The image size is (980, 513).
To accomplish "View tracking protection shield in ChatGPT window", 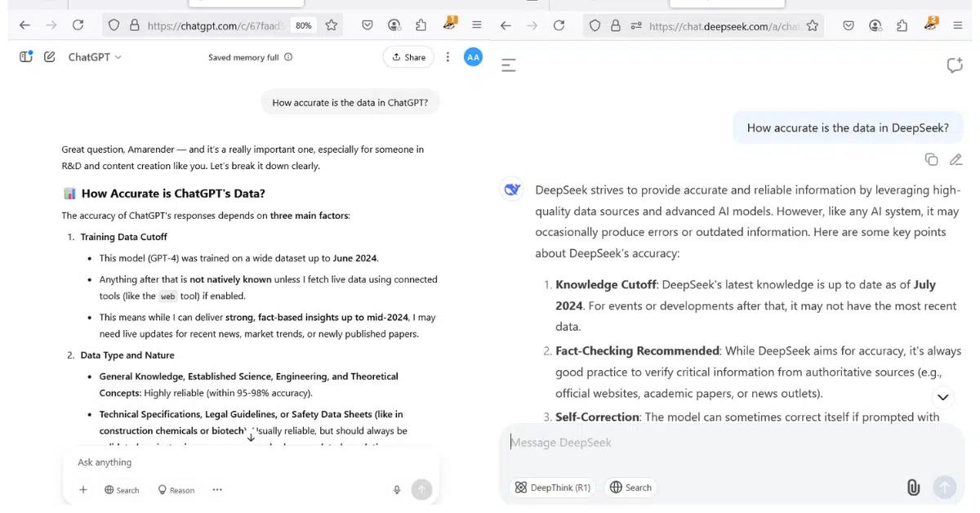I will pos(114,25).
